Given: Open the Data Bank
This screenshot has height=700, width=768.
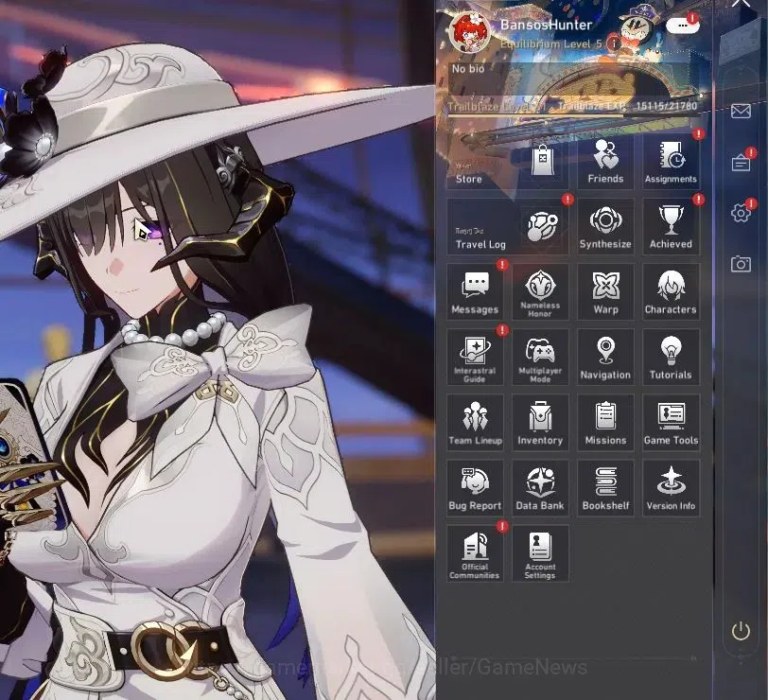Looking at the screenshot, I should (540, 488).
